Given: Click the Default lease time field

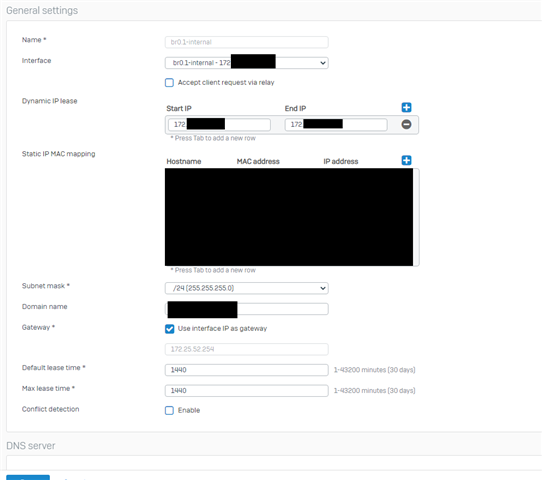Looking at the screenshot, I should [x=246, y=370].
